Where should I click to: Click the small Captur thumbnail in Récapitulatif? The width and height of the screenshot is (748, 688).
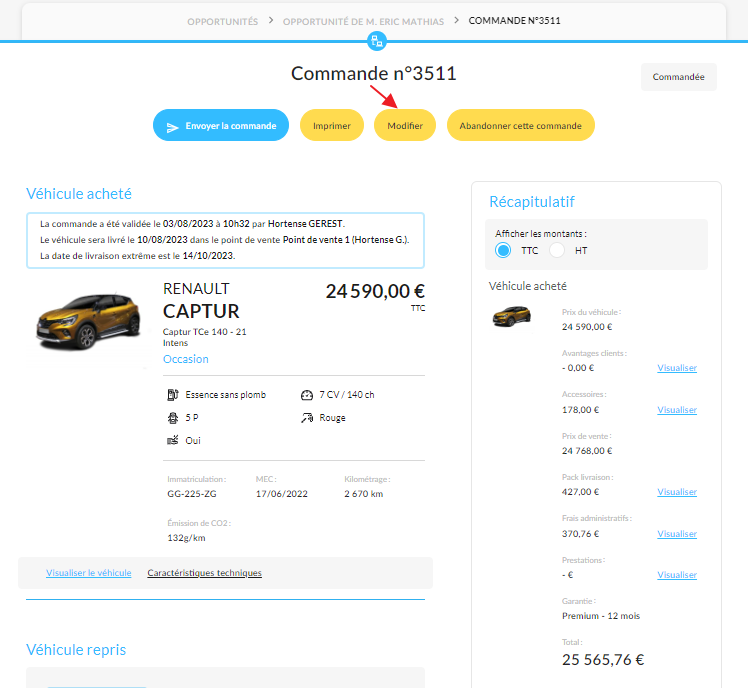(511, 316)
